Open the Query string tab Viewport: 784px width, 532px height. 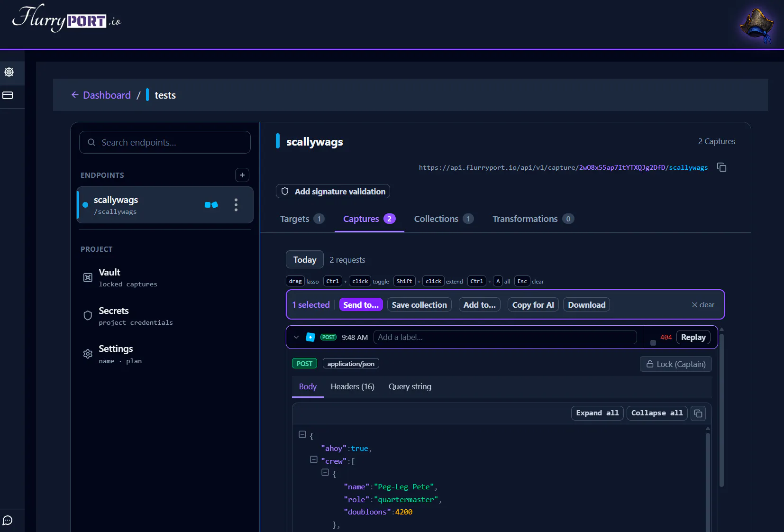click(x=410, y=387)
